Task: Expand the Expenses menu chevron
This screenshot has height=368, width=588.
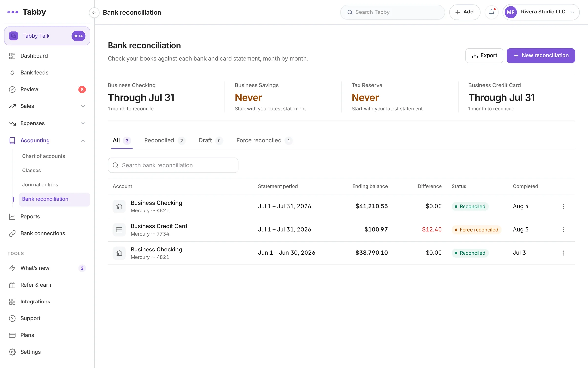Action: click(83, 123)
